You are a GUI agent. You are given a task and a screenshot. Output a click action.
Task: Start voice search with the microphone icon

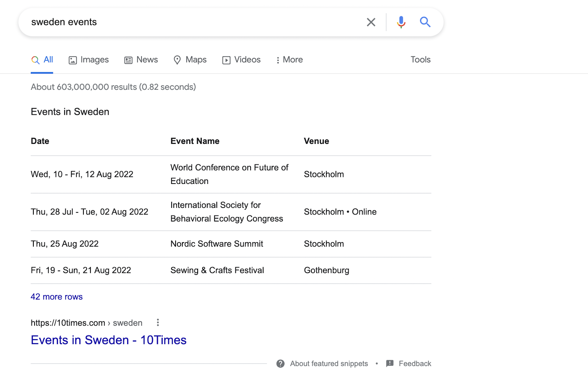(401, 22)
